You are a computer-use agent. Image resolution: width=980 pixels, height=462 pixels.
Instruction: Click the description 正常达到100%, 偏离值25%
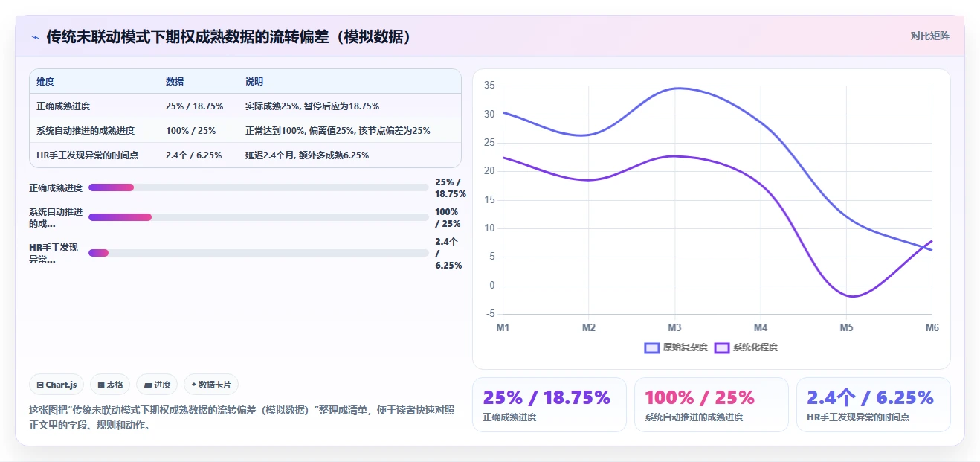(338, 131)
